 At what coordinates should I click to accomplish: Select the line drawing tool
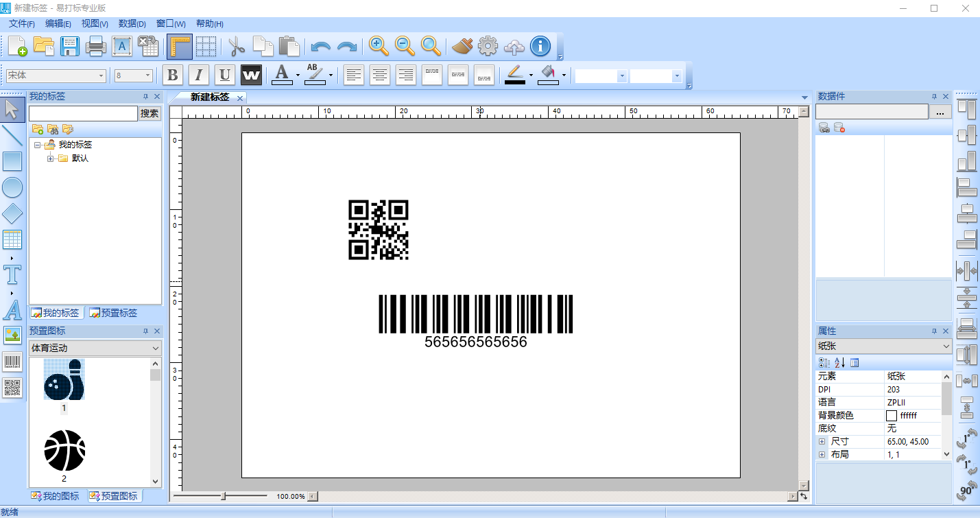(x=12, y=135)
